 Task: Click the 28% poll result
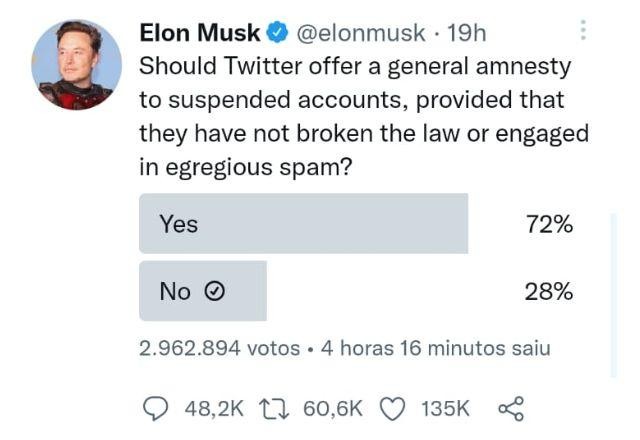(548, 291)
